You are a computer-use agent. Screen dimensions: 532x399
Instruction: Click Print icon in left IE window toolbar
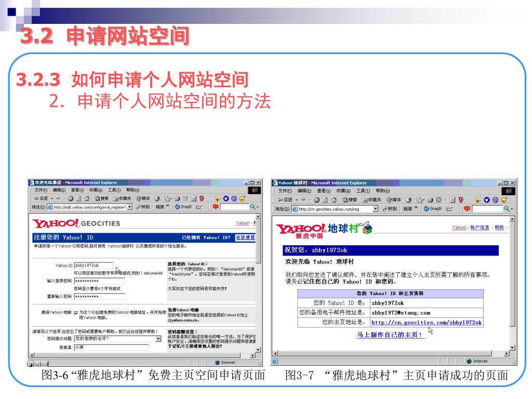[177, 198]
